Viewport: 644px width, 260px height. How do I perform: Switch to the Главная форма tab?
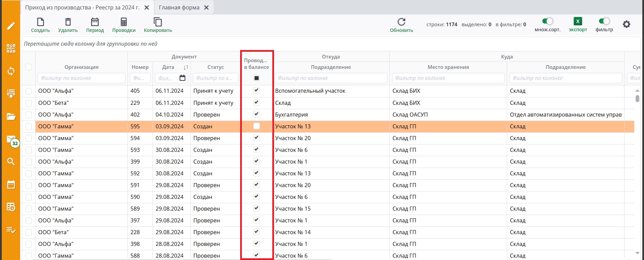(179, 7)
